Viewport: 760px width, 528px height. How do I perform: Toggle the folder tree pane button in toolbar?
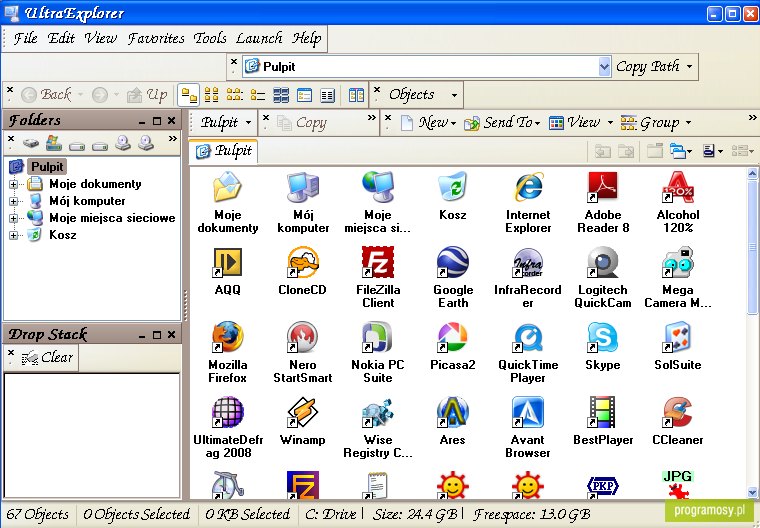point(188,95)
